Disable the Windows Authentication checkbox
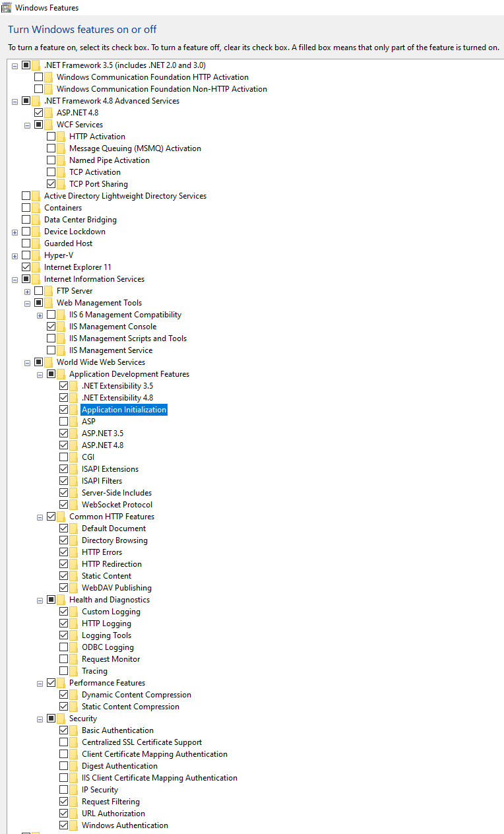The width and height of the screenshot is (504, 834). coord(63,825)
